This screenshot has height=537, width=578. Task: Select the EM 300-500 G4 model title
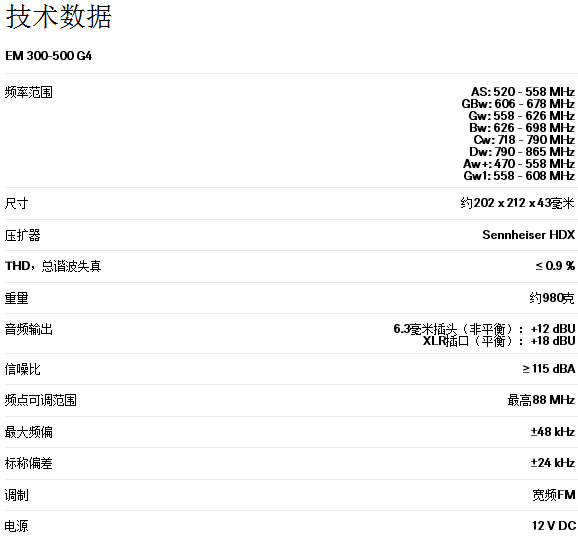click(x=48, y=56)
